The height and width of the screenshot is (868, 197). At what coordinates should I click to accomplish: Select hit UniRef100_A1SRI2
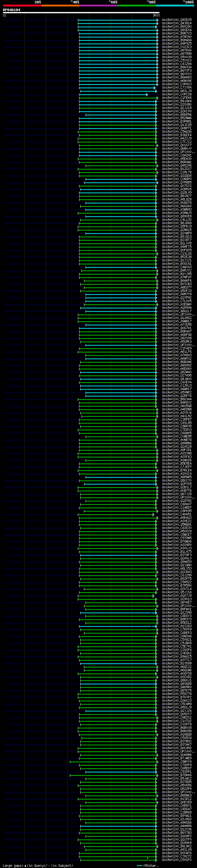pyautogui.click(x=176, y=799)
